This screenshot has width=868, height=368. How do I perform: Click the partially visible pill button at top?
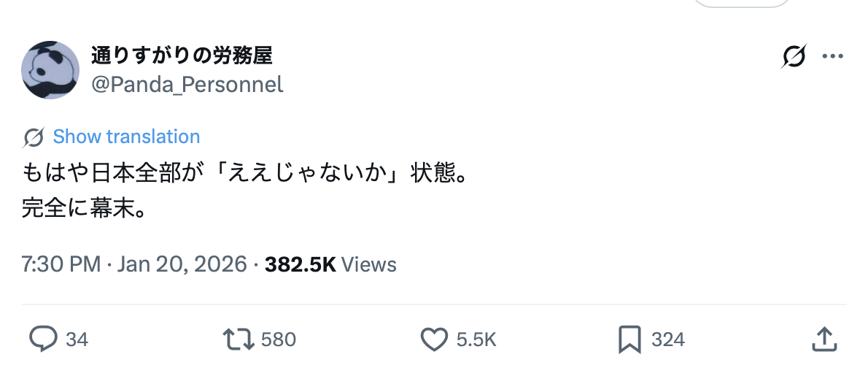741,4
